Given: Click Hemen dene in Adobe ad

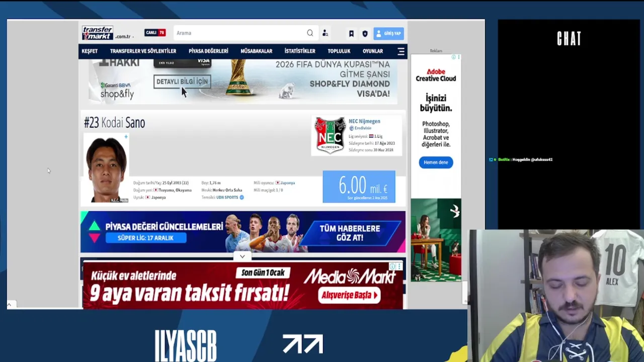Looking at the screenshot, I should [x=436, y=162].
